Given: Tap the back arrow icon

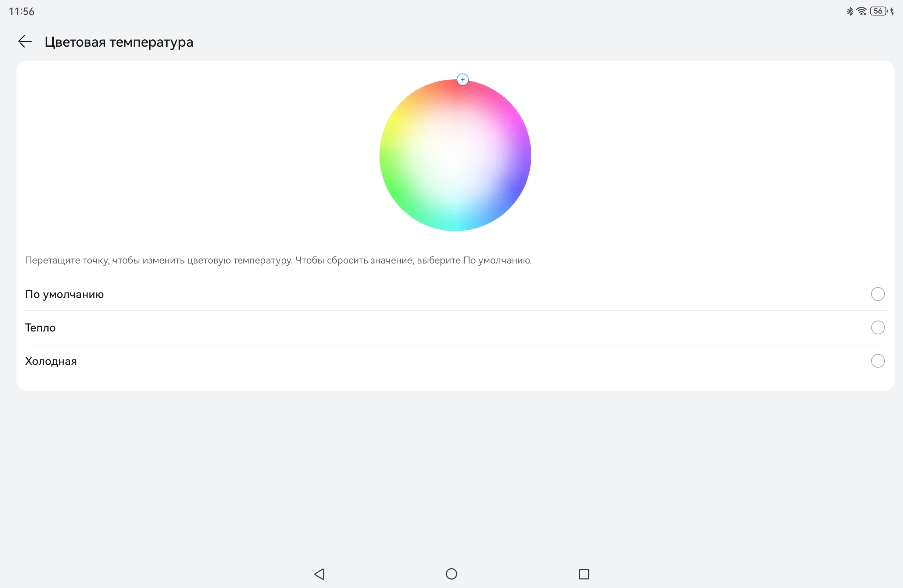Looking at the screenshot, I should click(25, 42).
